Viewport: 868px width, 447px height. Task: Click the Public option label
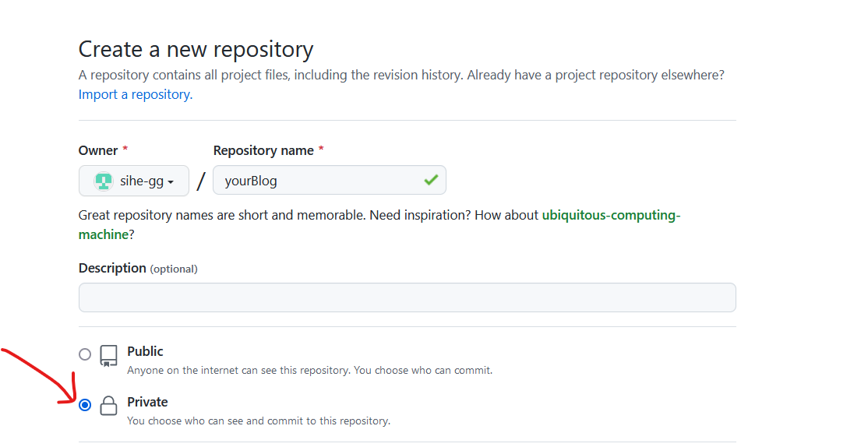pyautogui.click(x=145, y=351)
